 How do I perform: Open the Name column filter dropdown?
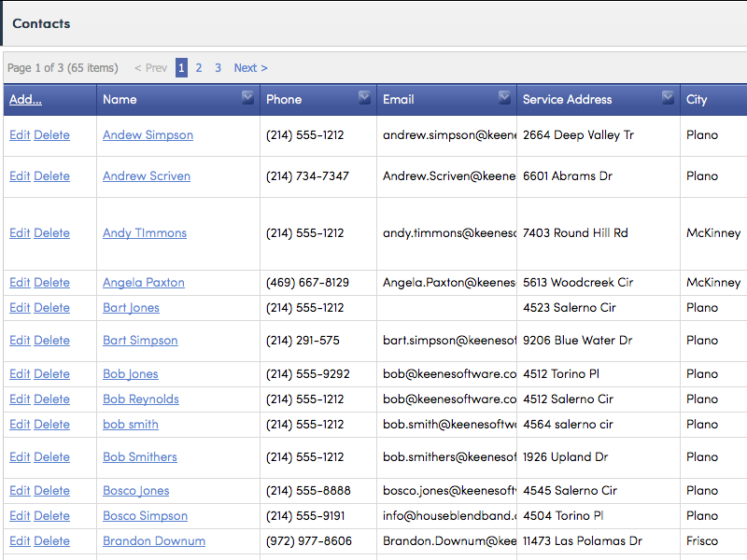(247, 98)
